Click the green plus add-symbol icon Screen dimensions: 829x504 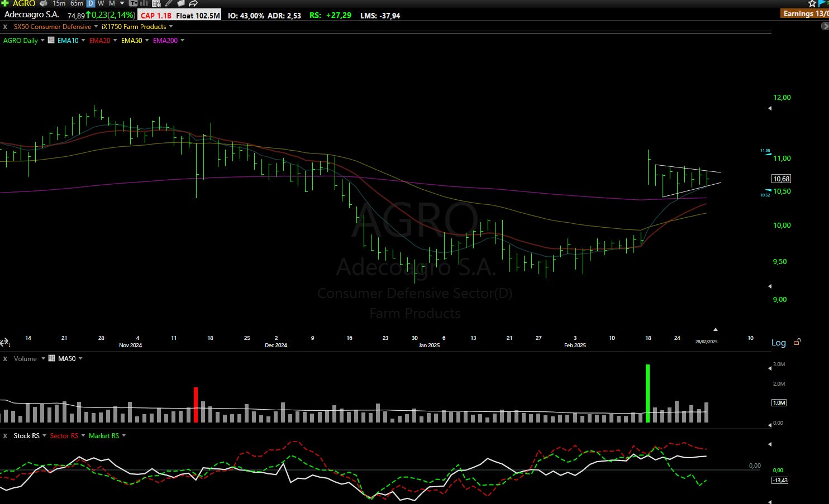pyautogui.click(x=5, y=3)
